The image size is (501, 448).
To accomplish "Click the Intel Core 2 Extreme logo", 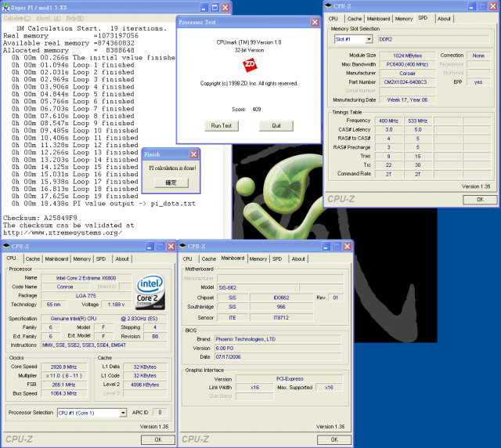I will click(x=150, y=292).
